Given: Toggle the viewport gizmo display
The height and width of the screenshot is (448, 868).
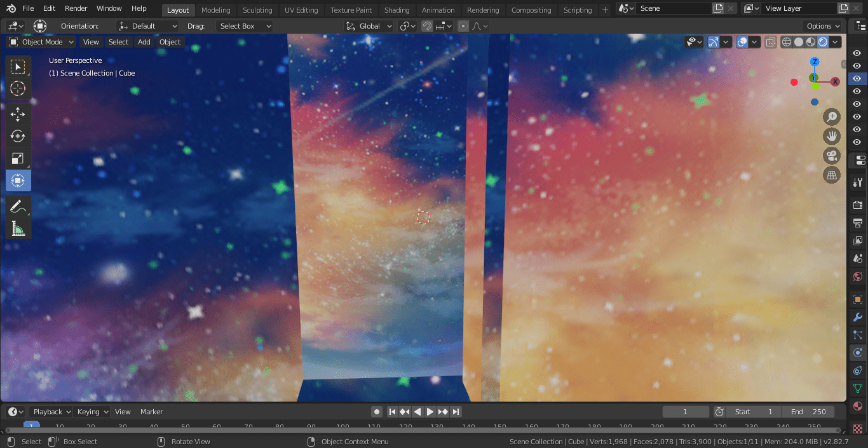Looking at the screenshot, I should click(714, 42).
